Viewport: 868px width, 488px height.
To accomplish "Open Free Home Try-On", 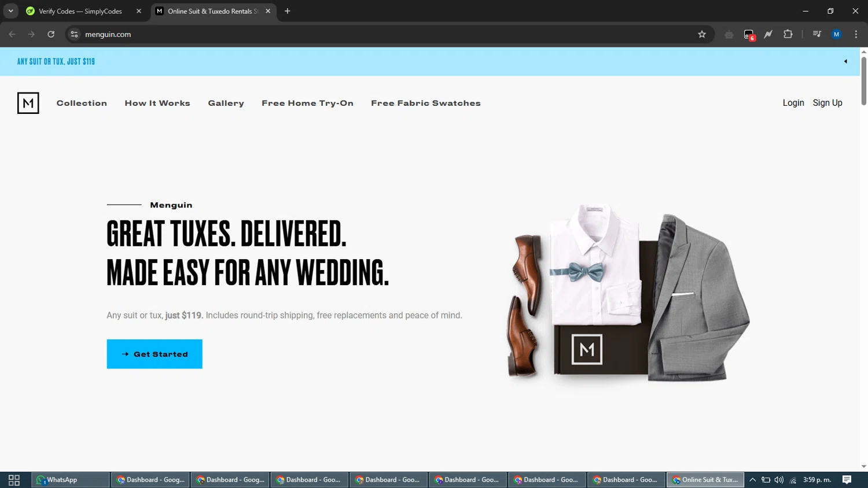I will click(307, 103).
